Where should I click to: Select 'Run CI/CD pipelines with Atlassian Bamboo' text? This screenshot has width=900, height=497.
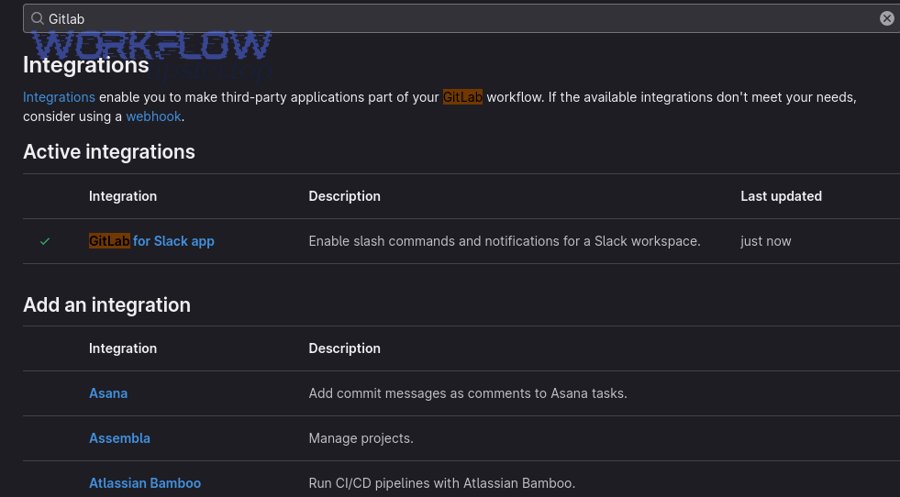(442, 483)
